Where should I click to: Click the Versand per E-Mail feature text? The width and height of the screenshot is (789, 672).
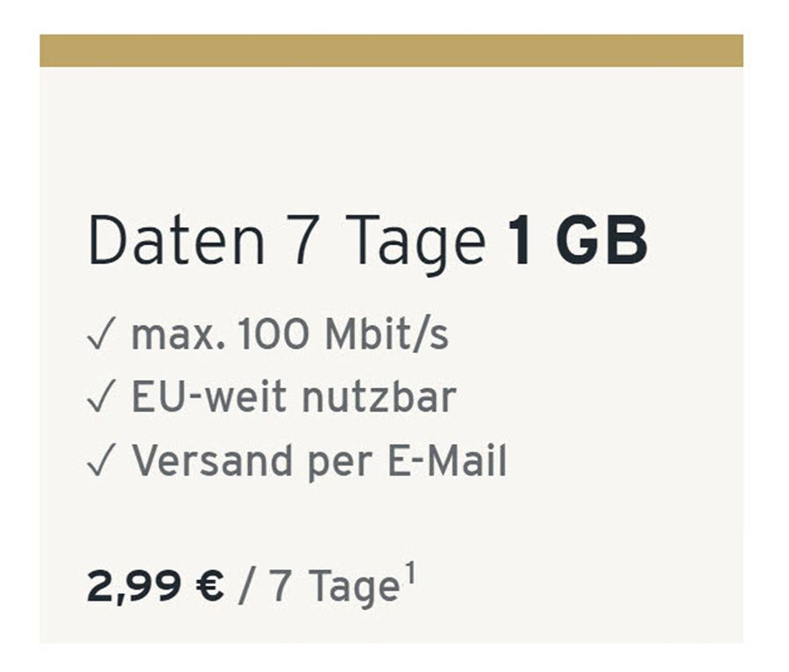[319, 461]
